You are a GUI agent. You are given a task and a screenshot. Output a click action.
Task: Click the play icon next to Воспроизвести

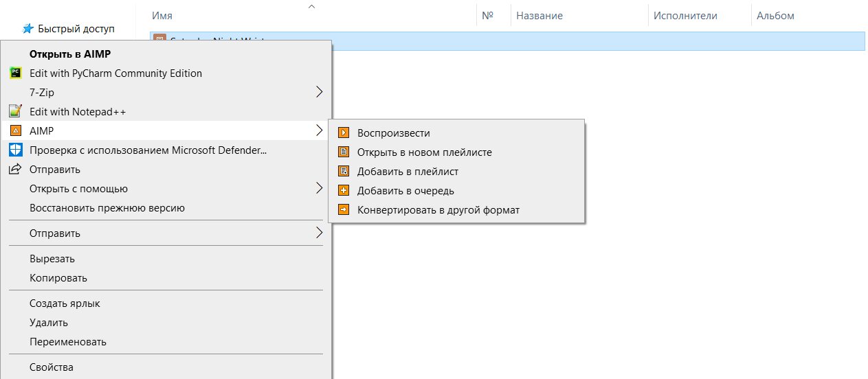click(x=344, y=133)
